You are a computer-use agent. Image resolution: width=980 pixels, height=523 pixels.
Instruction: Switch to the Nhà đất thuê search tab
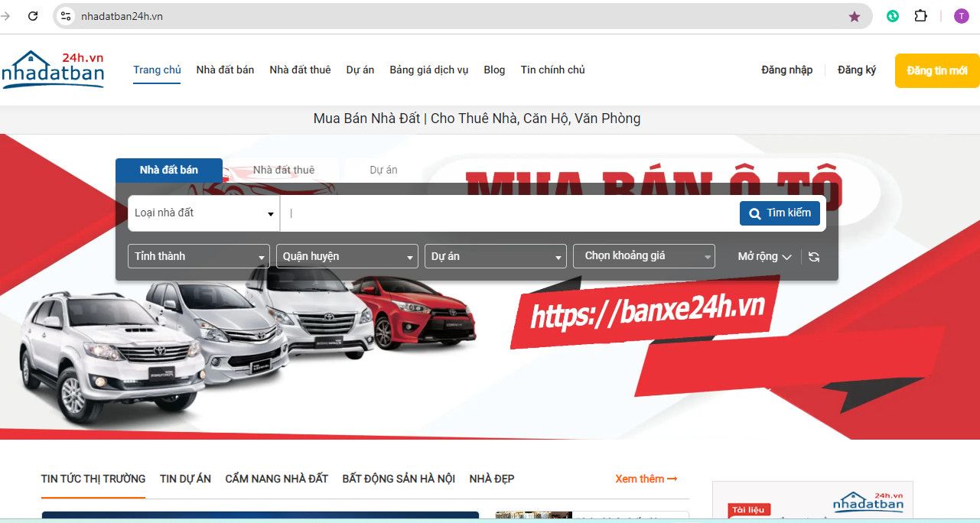pyautogui.click(x=284, y=170)
